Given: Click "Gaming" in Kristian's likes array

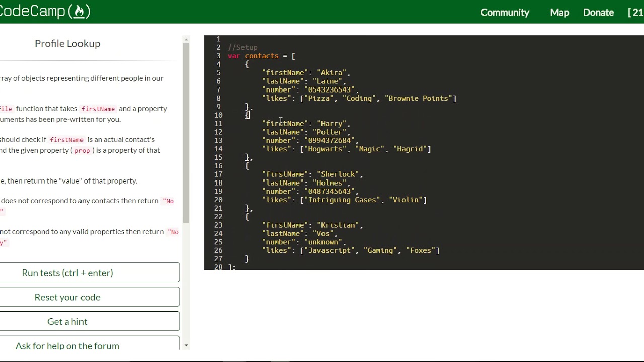Looking at the screenshot, I should pos(380,250).
